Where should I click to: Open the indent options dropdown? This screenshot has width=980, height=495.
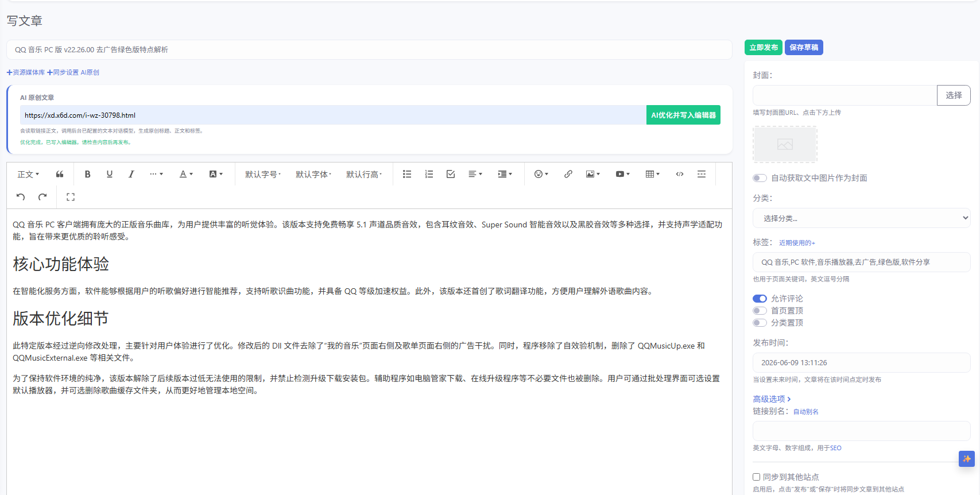point(505,174)
